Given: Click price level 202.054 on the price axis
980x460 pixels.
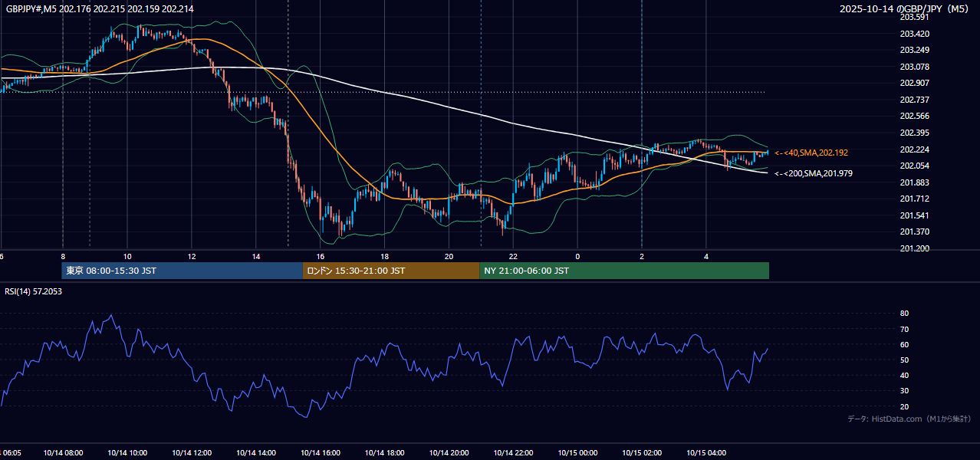Looking at the screenshot, I should point(914,166).
